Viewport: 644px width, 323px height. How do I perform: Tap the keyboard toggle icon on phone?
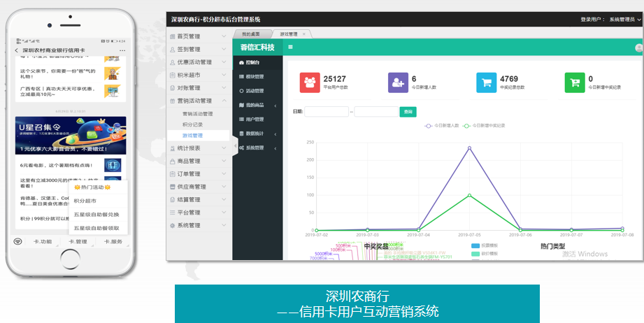(x=17, y=241)
